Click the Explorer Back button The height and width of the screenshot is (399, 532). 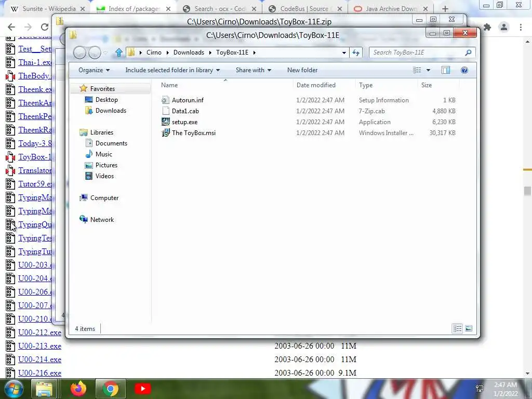click(79, 52)
